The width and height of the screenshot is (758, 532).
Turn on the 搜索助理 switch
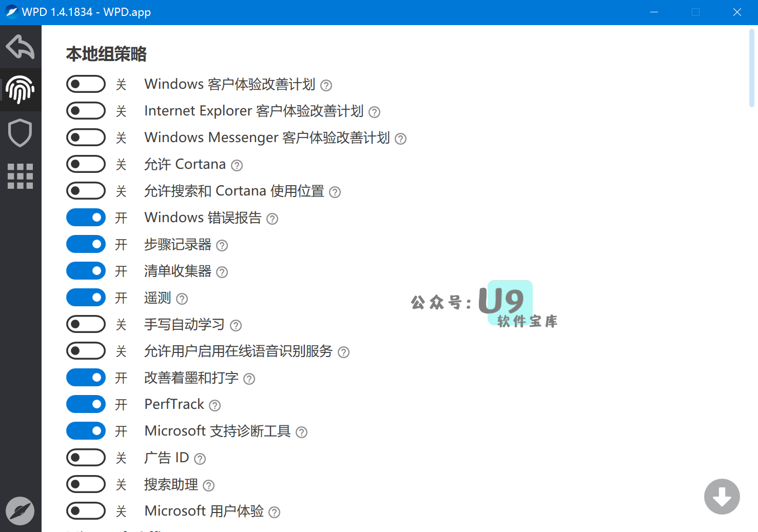[86, 484]
